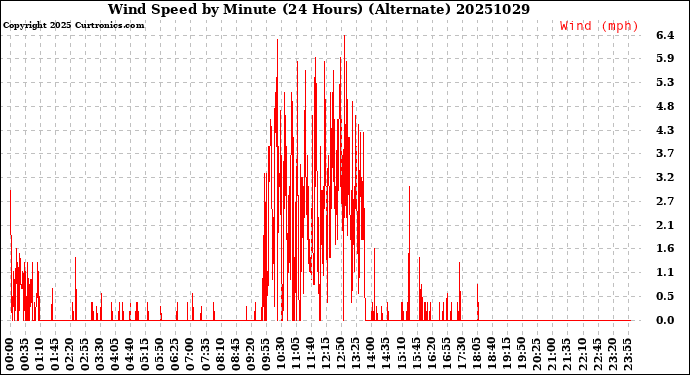This screenshot has width=690, height=375.
Task: Click the 4.3 y-axis label
Action: [x=665, y=130]
